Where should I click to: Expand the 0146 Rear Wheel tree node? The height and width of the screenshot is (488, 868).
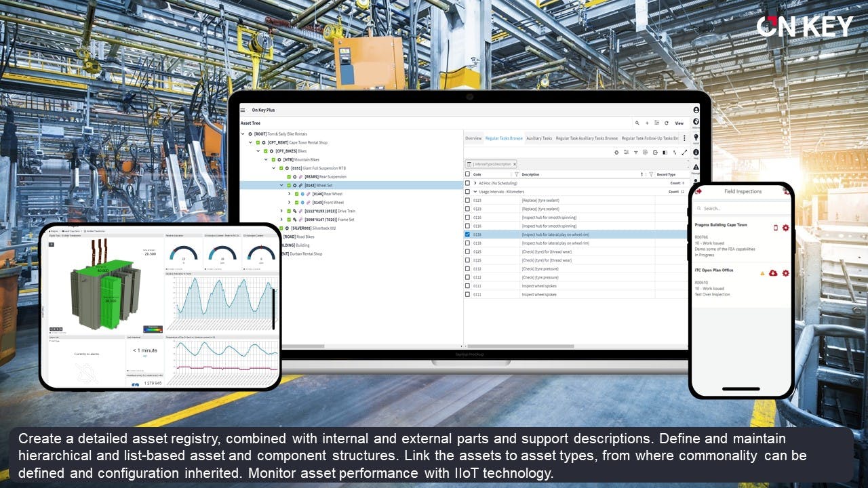[290, 194]
